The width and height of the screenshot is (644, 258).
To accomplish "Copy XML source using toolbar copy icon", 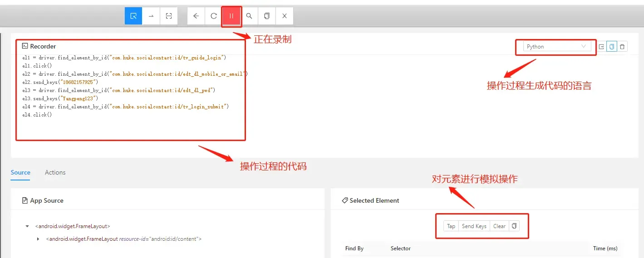I will pyautogui.click(x=267, y=16).
